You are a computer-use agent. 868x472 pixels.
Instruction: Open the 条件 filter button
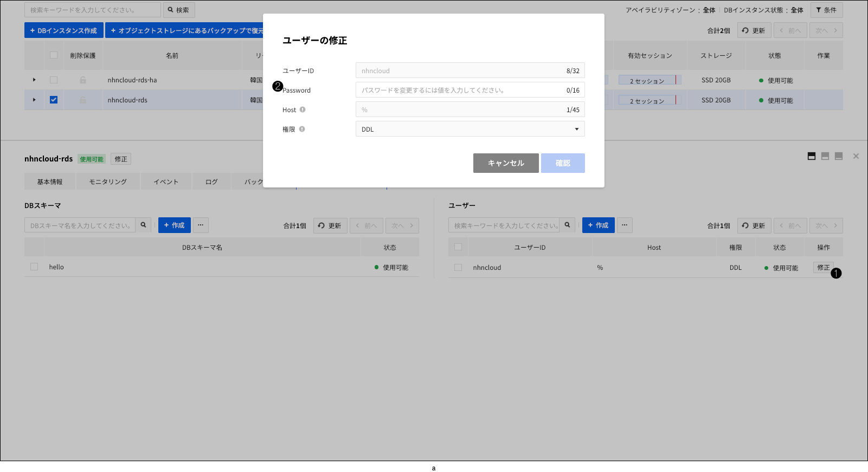[x=827, y=10]
